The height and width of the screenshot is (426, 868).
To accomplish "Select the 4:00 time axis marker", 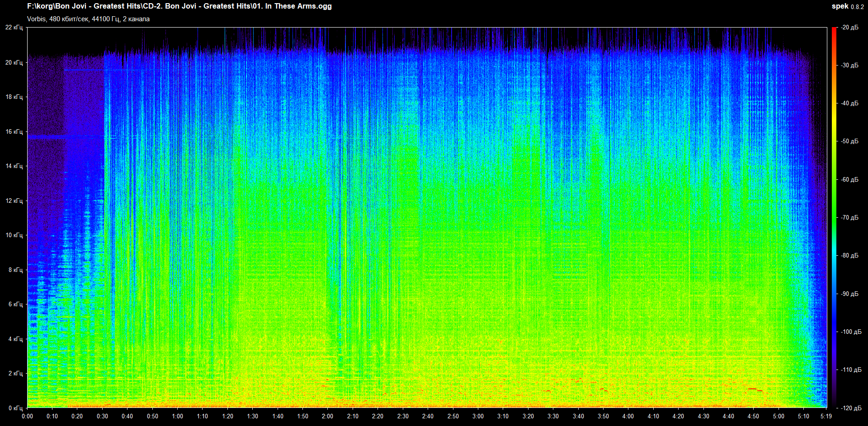I will (x=628, y=416).
